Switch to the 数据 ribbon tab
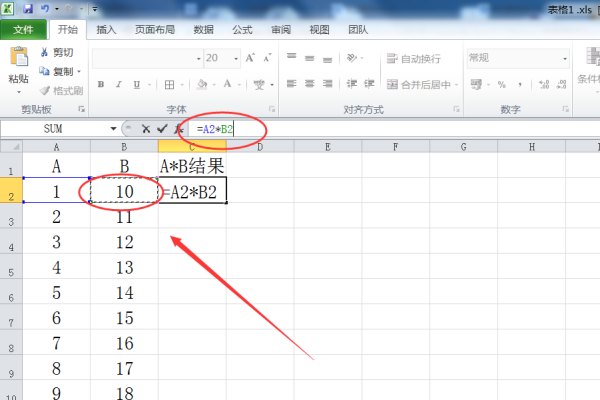 203,29
